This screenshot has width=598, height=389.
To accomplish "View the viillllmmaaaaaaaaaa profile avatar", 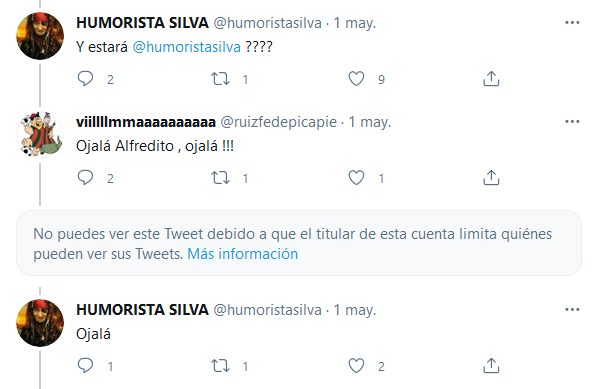I will [x=40, y=134].
